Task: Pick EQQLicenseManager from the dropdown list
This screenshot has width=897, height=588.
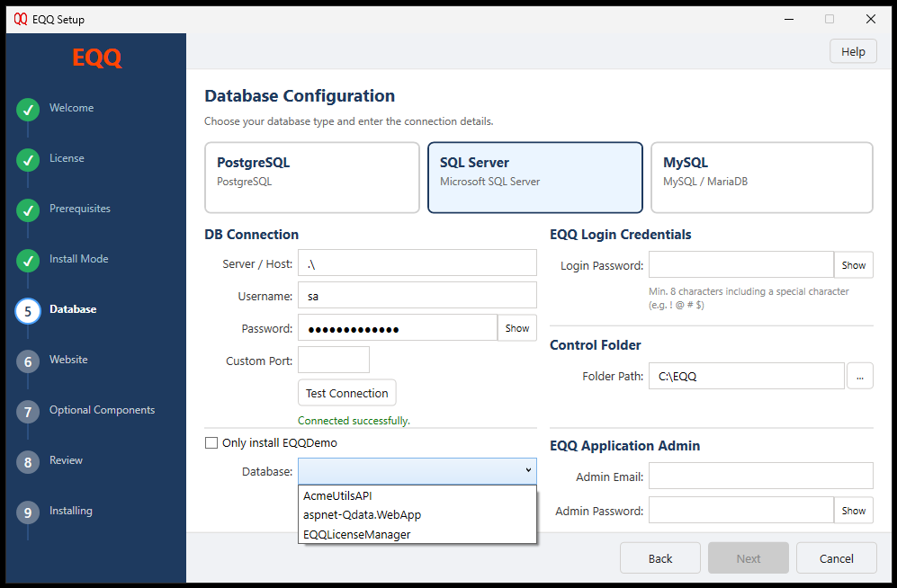Action: 417,534
